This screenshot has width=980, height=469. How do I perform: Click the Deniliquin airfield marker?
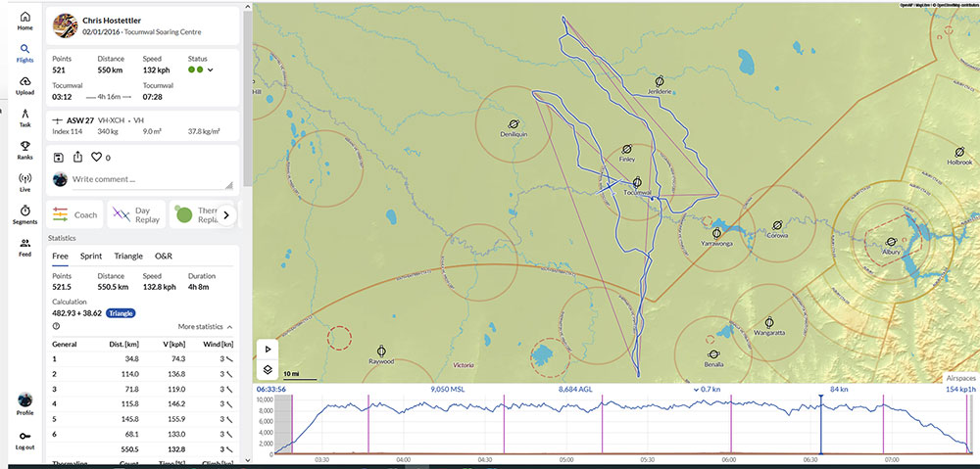coord(514,123)
